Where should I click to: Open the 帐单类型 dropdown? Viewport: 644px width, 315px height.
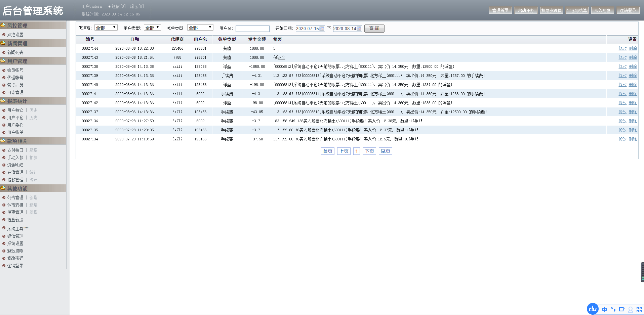coord(200,28)
